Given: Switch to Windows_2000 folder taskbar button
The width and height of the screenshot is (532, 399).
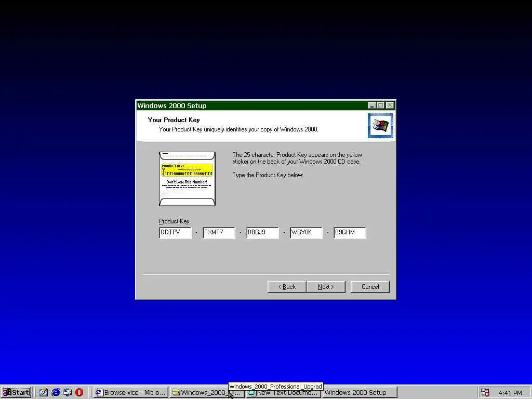Looking at the screenshot, I should pyautogui.click(x=207, y=392).
